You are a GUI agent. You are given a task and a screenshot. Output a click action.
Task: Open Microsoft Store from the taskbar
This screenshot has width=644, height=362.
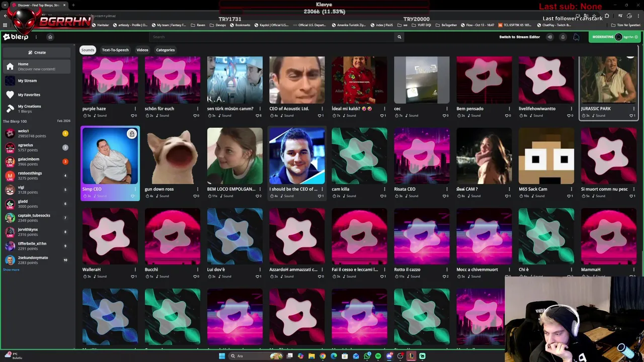pyautogui.click(x=345, y=356)
